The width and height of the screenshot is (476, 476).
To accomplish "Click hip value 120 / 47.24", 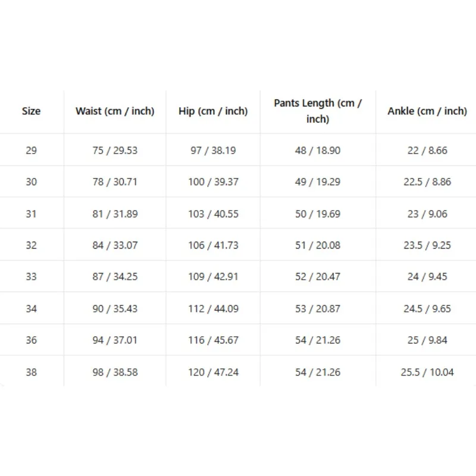I will point(213,372).
